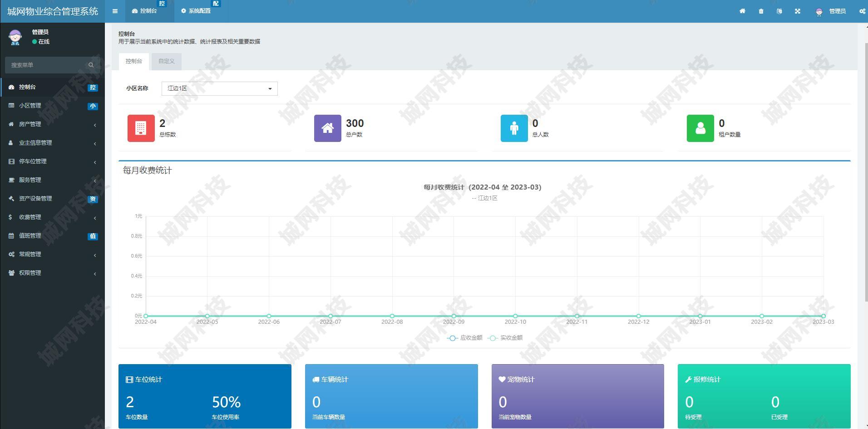Switch to the 自定义 tab

[x=167, y=61]
